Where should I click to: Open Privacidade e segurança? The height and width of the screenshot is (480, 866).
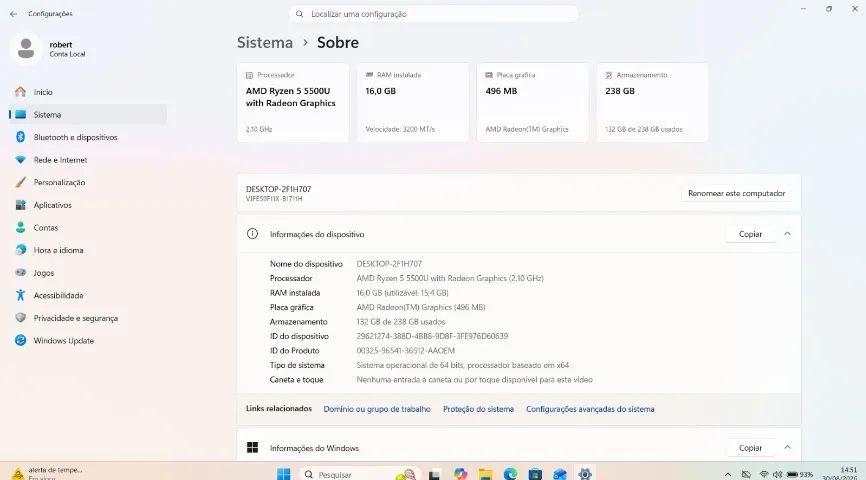coord(88,318)
